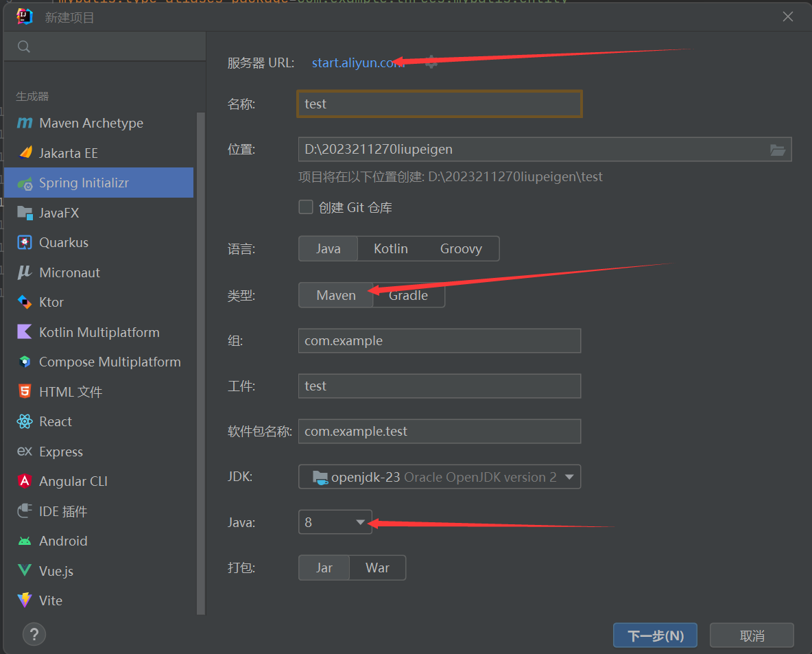Click the Jakarta EE flame icon

pyautogui.click(x=25, y=152)
